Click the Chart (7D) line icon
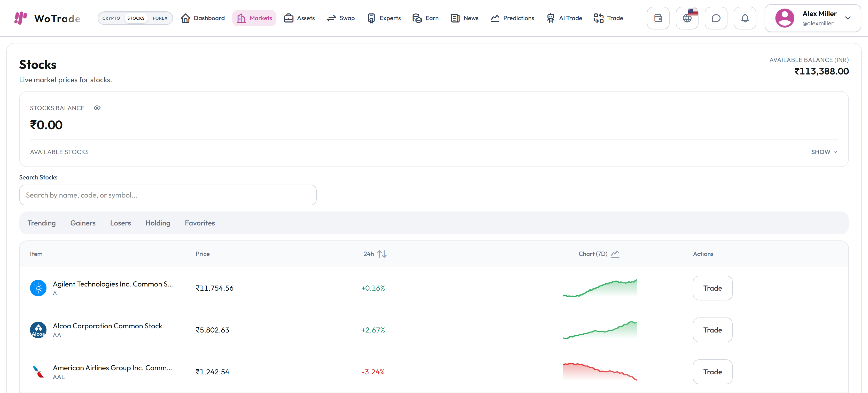 coord(615,254)
